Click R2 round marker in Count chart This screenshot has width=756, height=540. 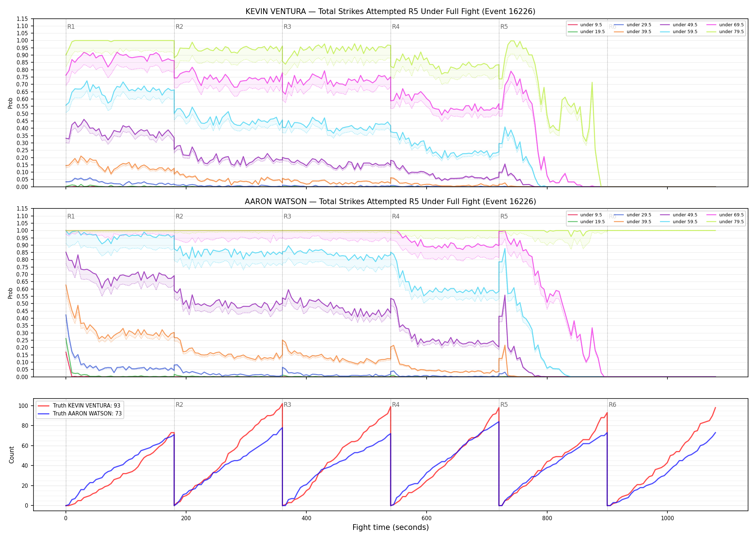[179, 405]
